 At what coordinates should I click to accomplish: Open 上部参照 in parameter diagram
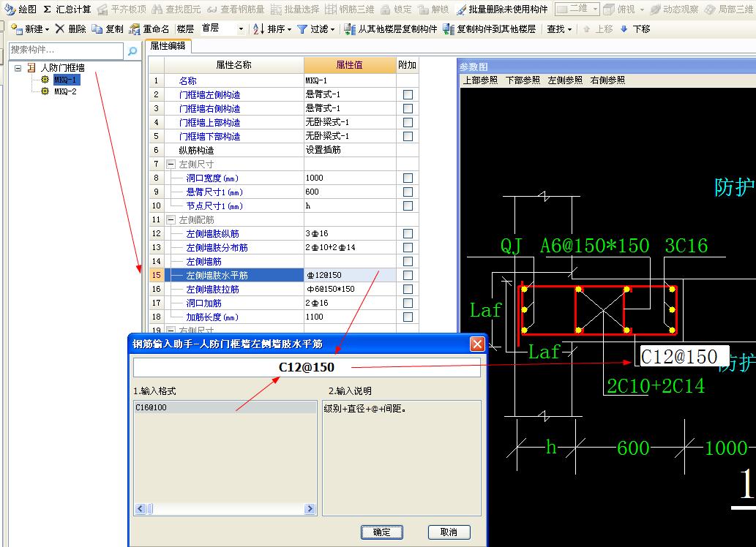point(480,80)
